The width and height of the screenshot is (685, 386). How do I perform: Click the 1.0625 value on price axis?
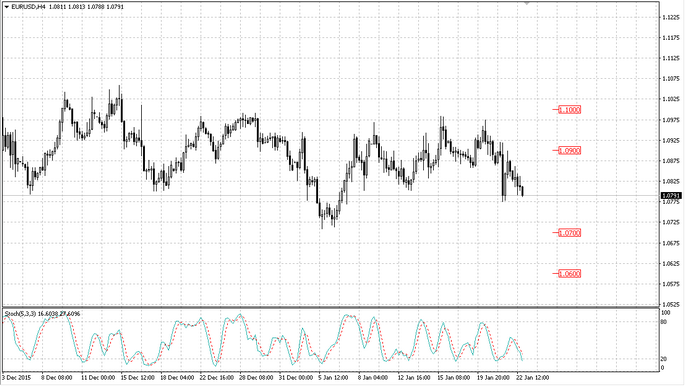(x=671, y=264)
